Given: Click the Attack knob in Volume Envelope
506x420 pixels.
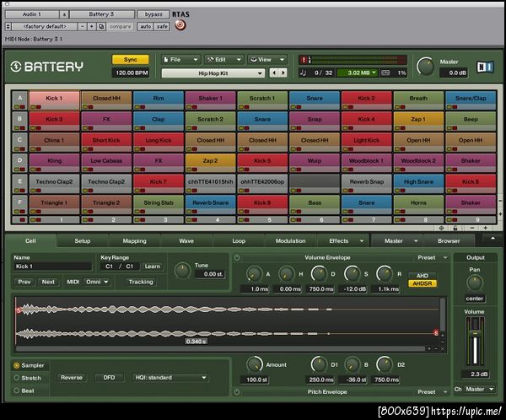Looking at the screenshot, I should click(x=254, y=274).
